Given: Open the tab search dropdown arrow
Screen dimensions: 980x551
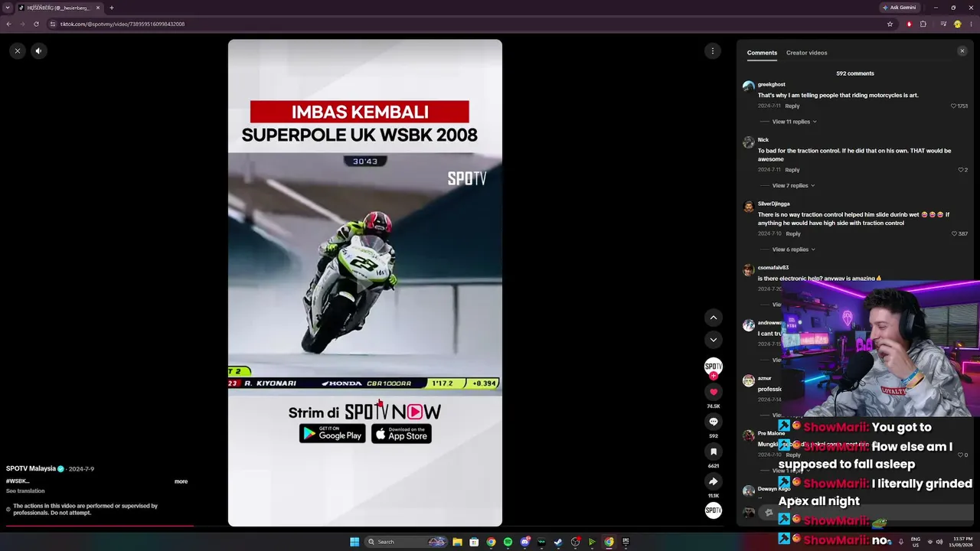Looking at the screenshot, I should point(7,8).
